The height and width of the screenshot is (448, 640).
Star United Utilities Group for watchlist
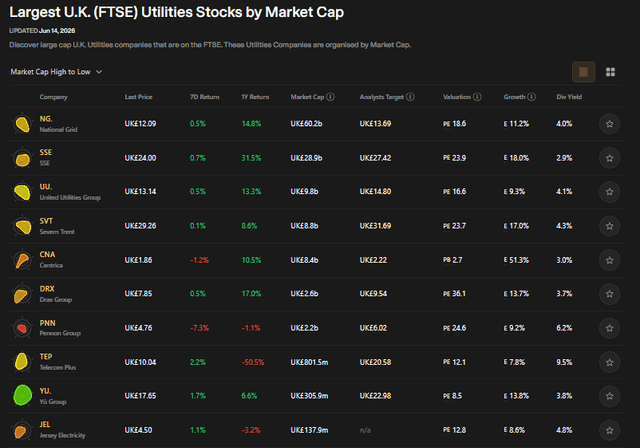point(609,192)
